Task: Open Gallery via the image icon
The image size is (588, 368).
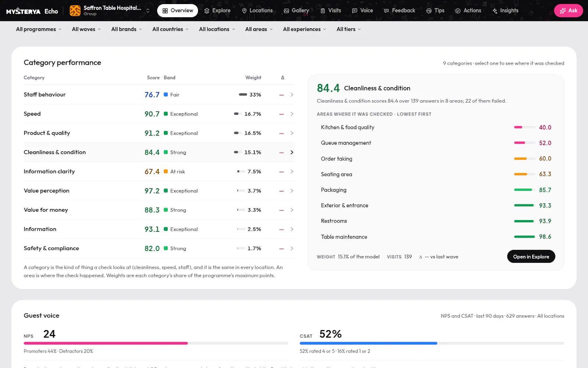Action: 286,11
